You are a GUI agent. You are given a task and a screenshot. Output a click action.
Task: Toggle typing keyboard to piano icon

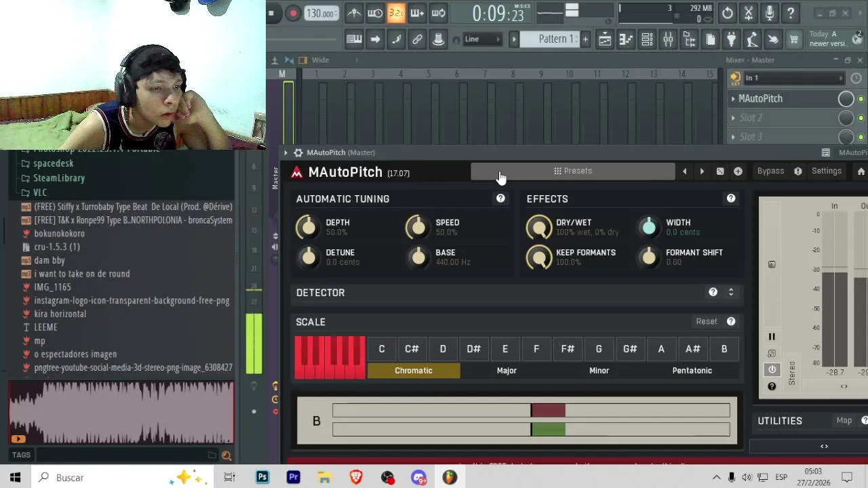coord(354,39)
